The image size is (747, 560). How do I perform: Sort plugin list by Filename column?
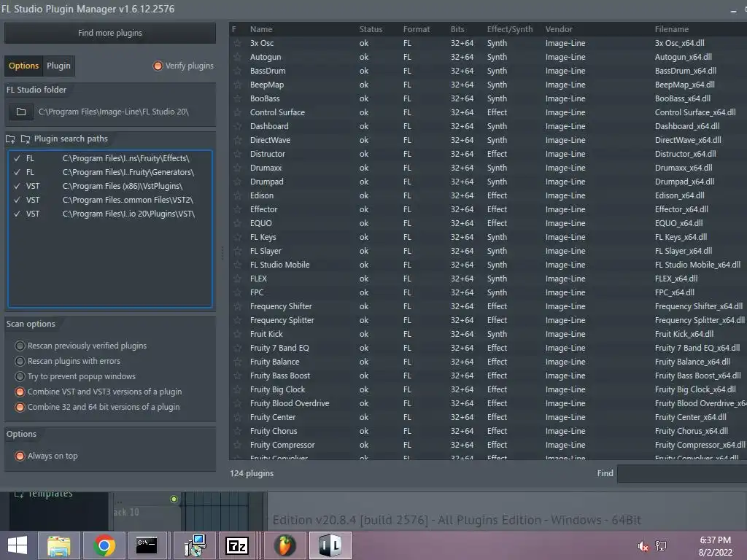(672, 29)
